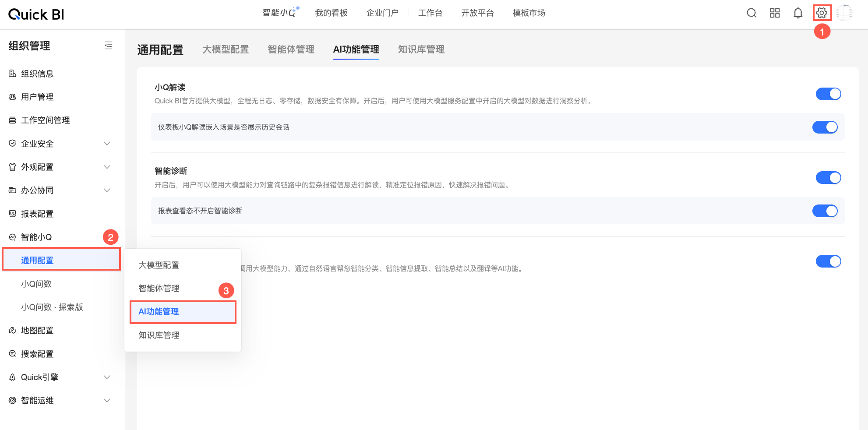The height and width of the screenshot is (430, 868).
Task: Toggle the switch beside the 智能分类、智能信息提取 description
Action: point(828,261)
